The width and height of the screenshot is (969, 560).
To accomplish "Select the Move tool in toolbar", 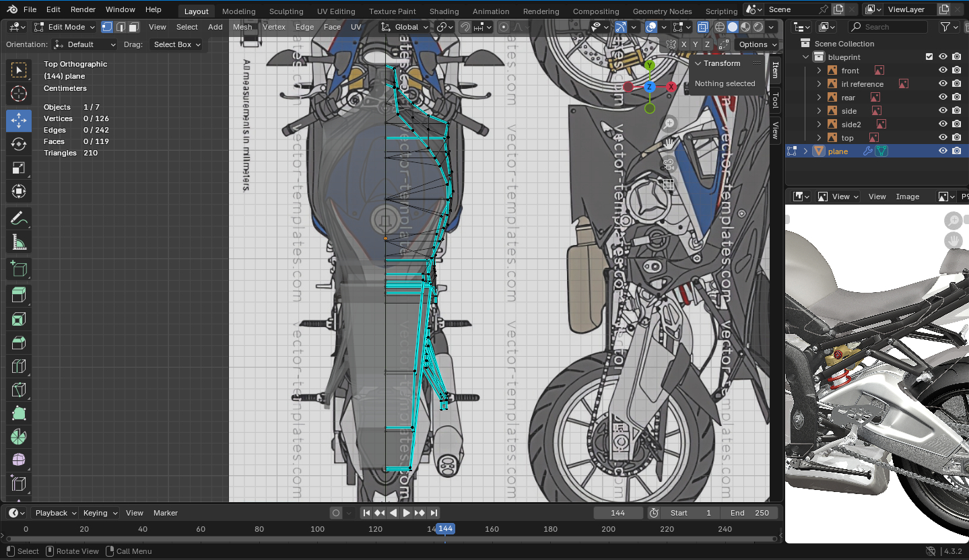I will coord(19,120).
